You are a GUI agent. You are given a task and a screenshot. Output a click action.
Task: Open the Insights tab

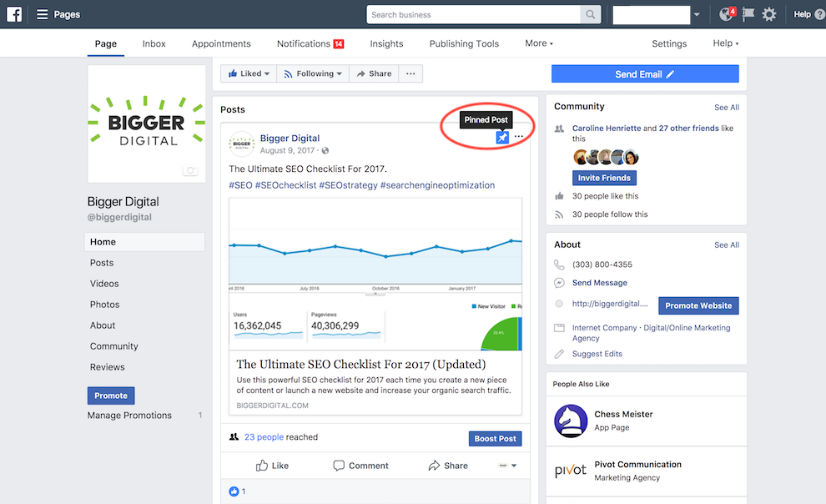386,43
